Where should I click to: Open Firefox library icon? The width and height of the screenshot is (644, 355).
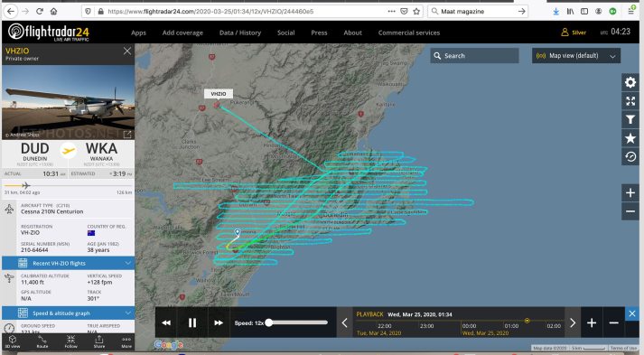click(x=570, y=12)
